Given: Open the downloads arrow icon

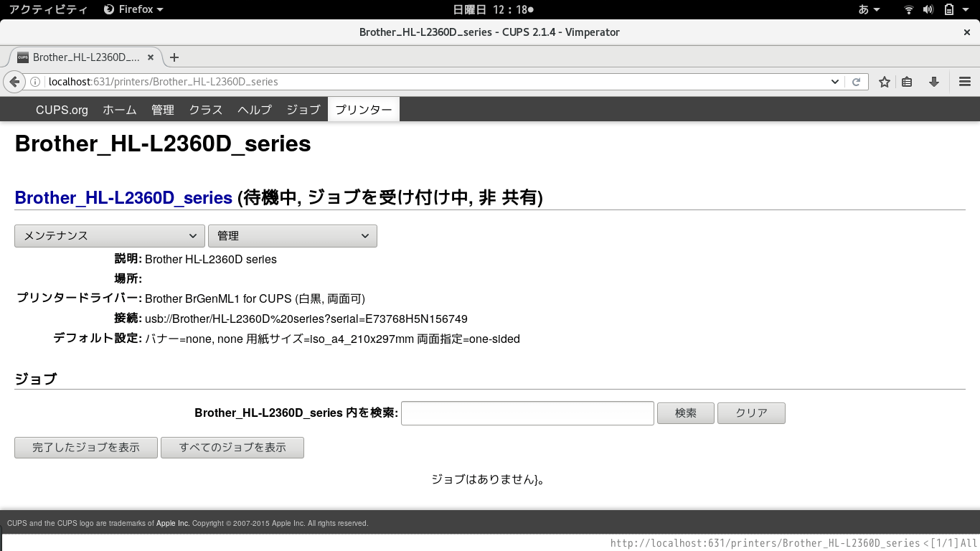Looking at the screenshot, I should click(933, 82).
